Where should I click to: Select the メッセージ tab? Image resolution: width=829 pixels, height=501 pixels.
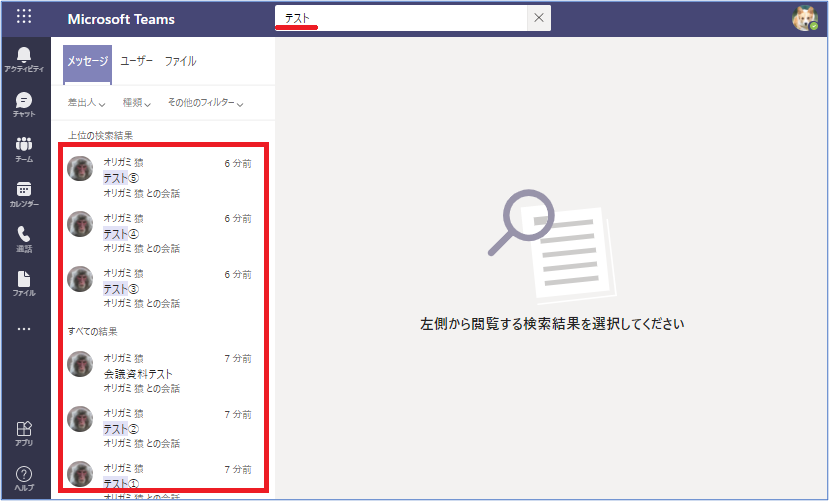click(x=87, y=64)
